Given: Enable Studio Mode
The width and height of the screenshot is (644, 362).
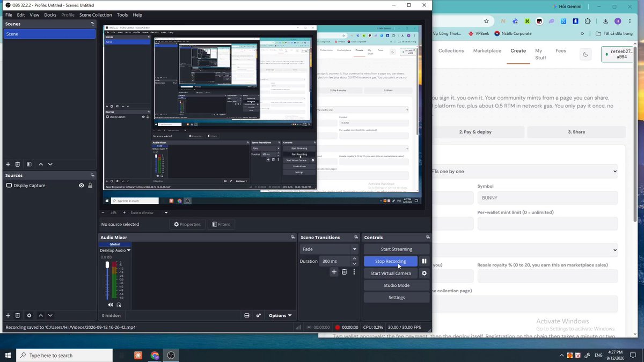Looking at the screenshot, I should tap(397, 285).
